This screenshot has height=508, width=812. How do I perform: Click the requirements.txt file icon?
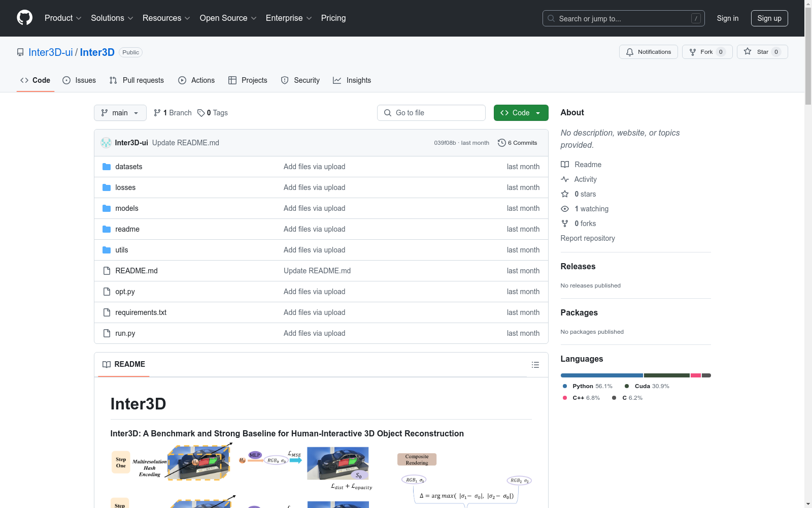107,312
